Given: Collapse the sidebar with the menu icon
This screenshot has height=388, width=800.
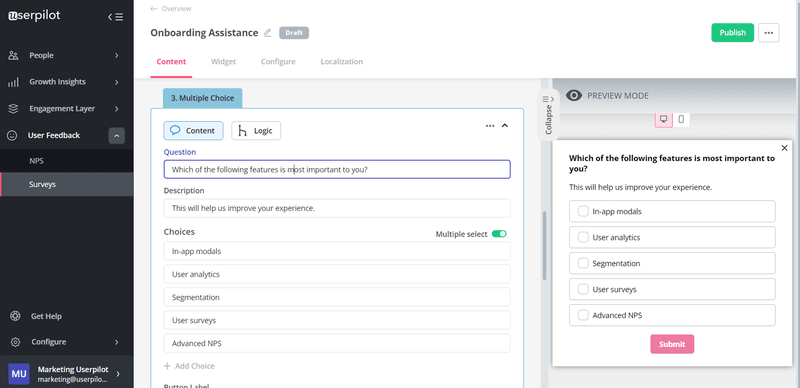Looking at the screenshot, I should (115, 17).
